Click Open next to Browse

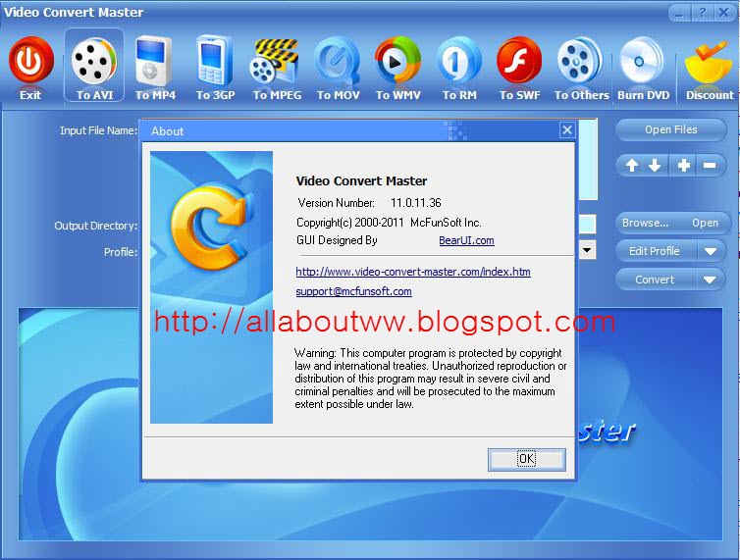coord(705,223)
